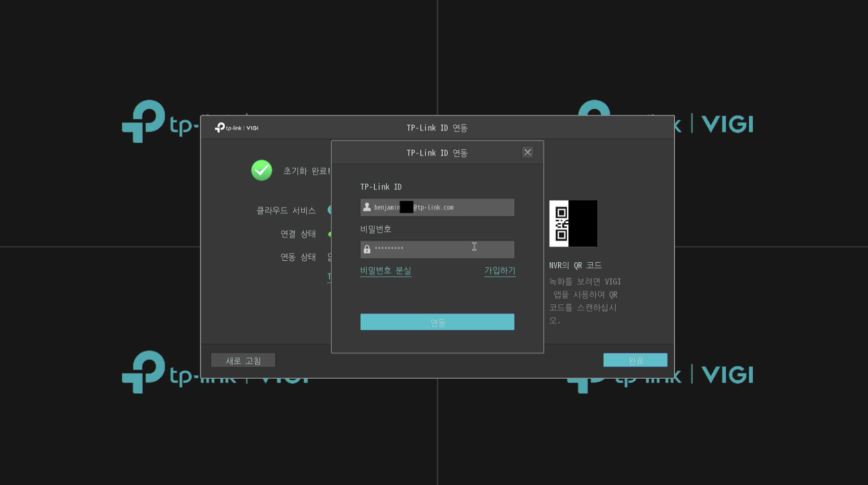This screenshot has height=485, width=868.
Task: Click the 새로 고침 refresh button
Action: click(x=243, y=361)
